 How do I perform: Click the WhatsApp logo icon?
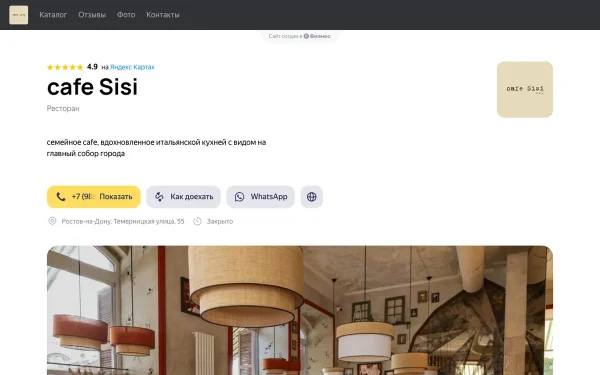coord(240,197)
